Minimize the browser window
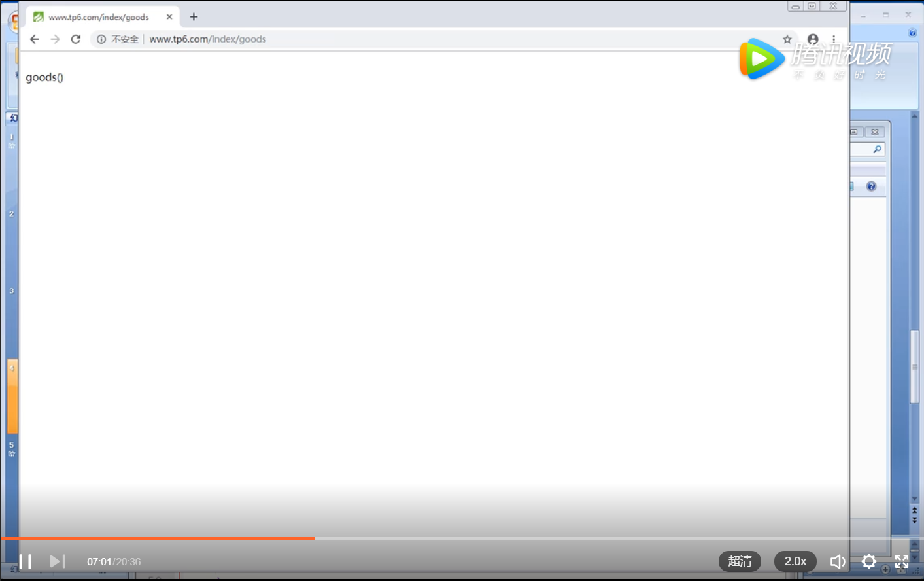The width and height of the screenshot is (924, 581). coord(796,7)
